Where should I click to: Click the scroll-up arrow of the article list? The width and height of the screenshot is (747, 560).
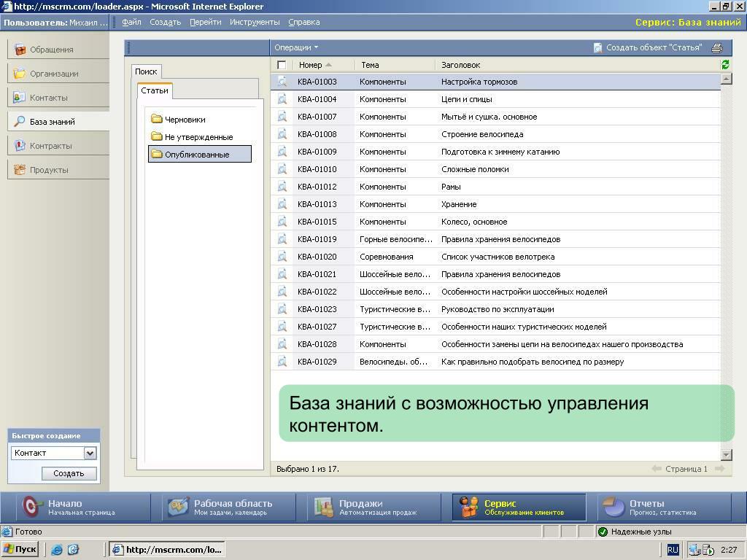[x=726, y=79]
